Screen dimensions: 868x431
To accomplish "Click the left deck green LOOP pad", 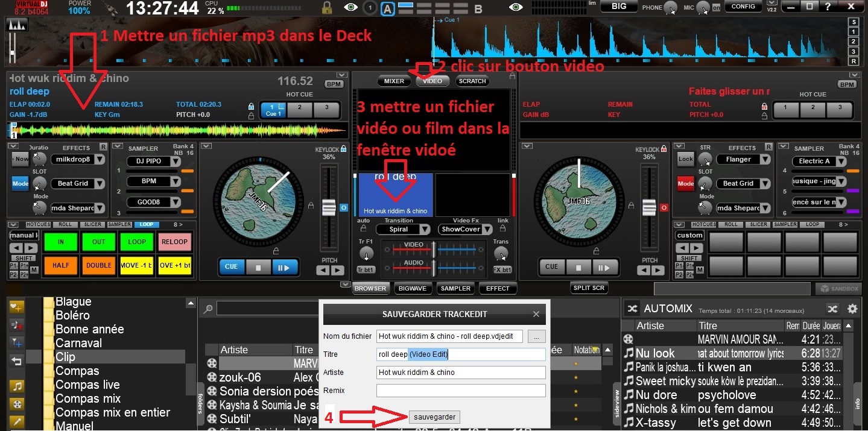I will point(137,242).
